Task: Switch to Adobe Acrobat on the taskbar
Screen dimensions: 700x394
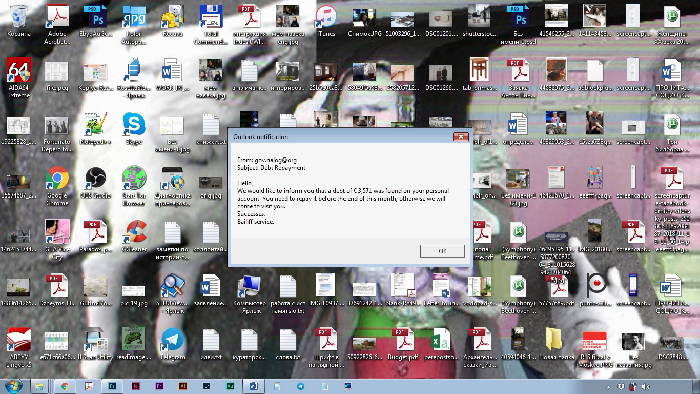Action: click(x=89, y=386)
